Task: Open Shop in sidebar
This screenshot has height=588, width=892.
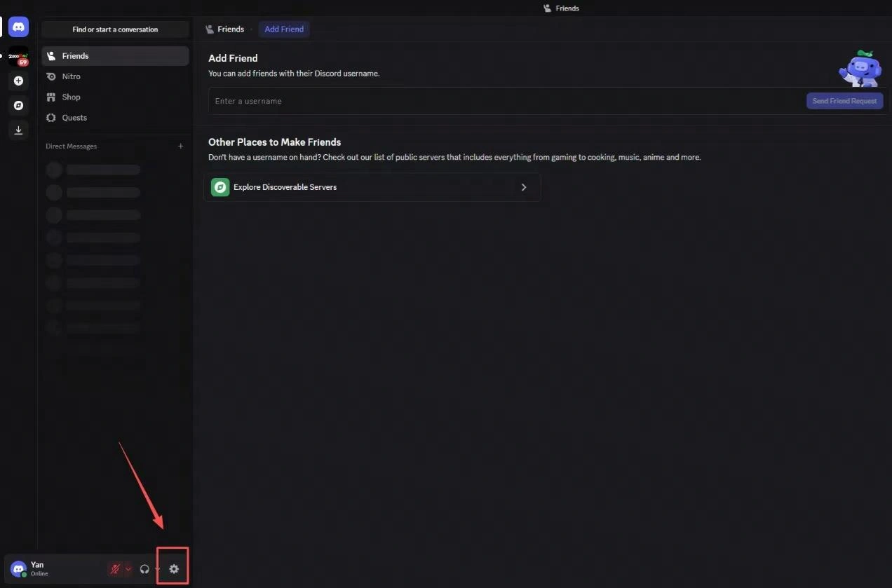Action: click(115, 97)
